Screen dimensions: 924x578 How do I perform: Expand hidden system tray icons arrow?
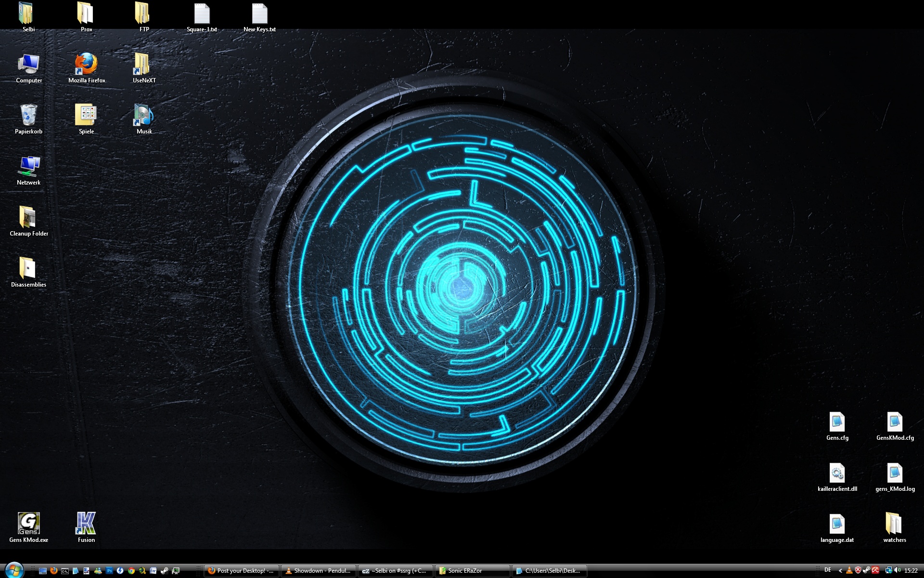coord(840,571)
